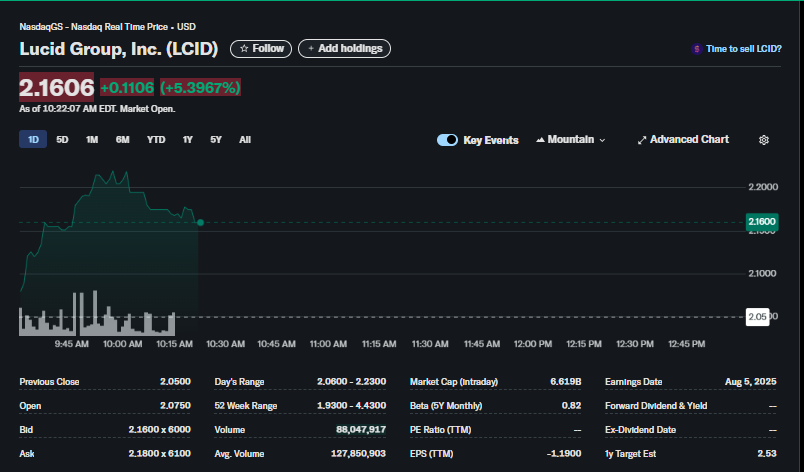Click the Previous Close label
The height and width of the screenshot is (472, 804).
(x=49, y=382)
